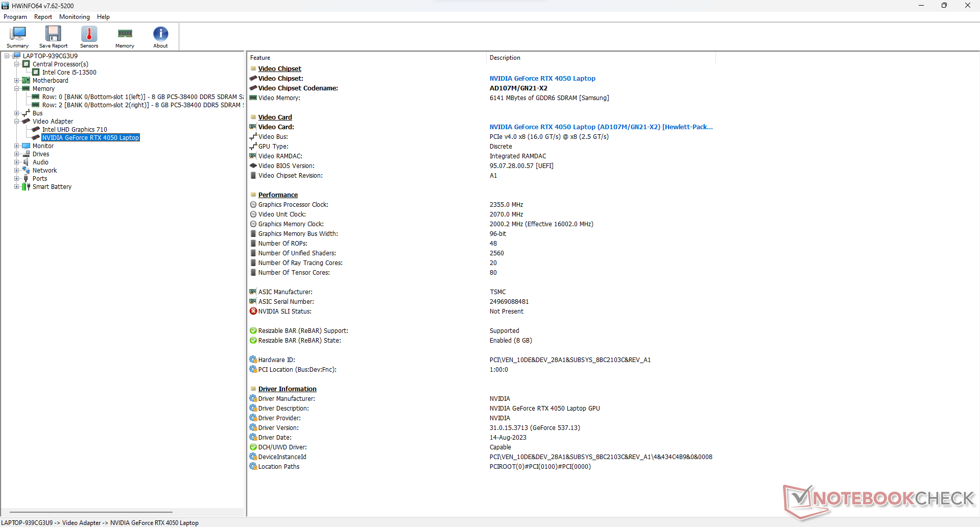Click the Smart Battery icon in tree
The height and width of the screenshot is (527, 980).
tap(26, 187)
